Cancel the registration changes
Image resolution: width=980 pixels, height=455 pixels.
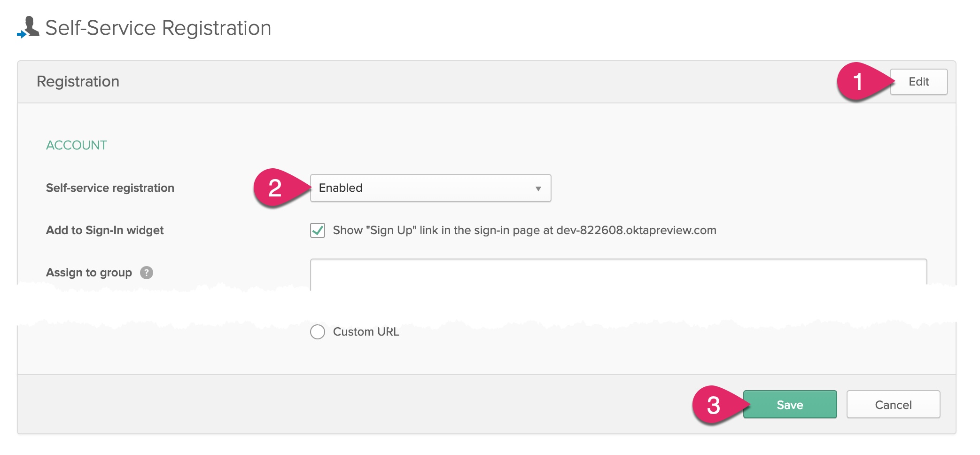point(893,405)
